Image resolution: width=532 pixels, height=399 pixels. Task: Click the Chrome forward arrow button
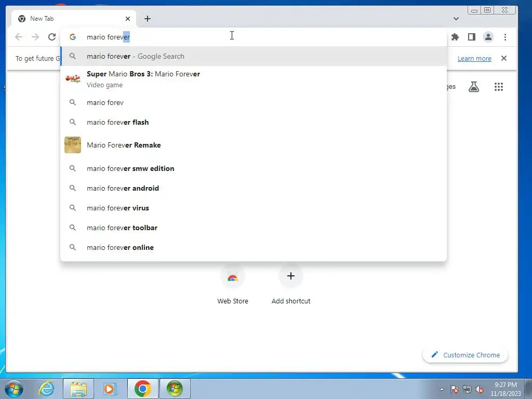pyautogui.click(x=35, y=37)
